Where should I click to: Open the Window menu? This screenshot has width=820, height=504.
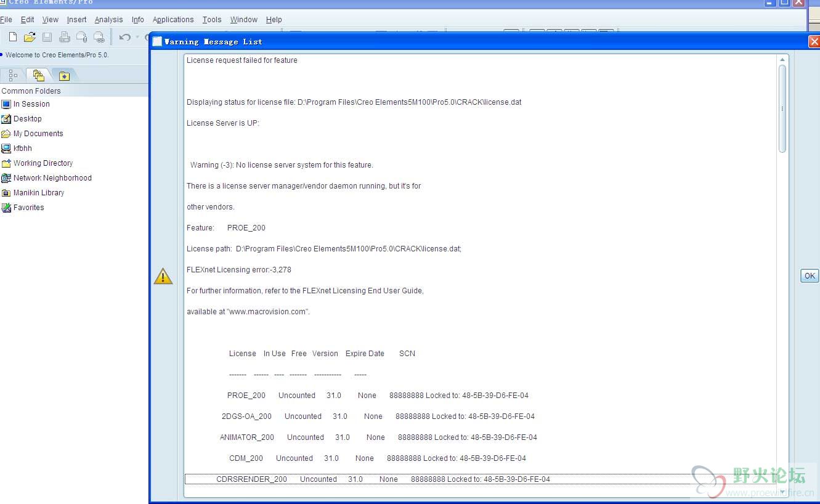tap(244, 20)
